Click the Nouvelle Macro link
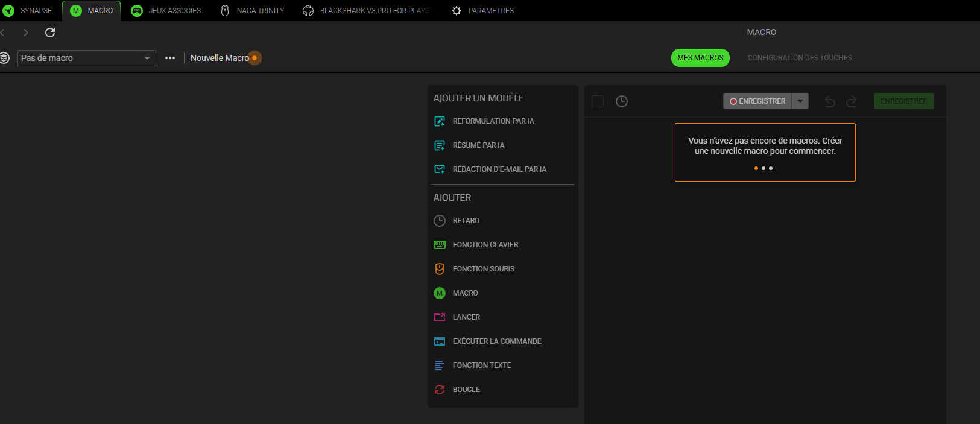 (220, 58)
